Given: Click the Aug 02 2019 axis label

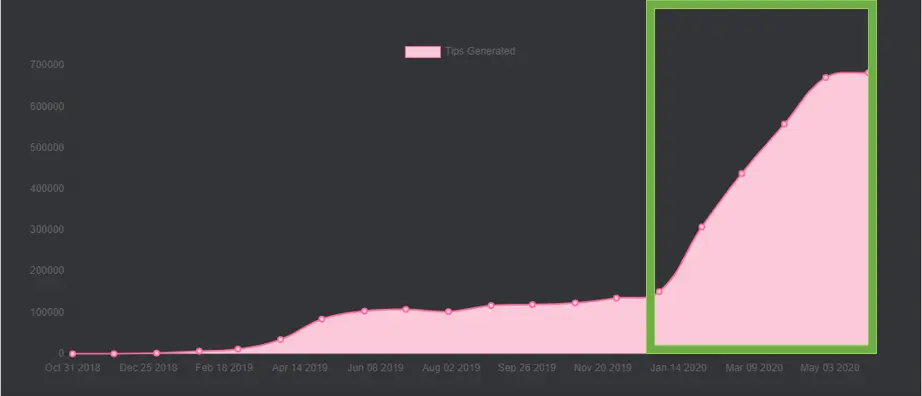Looking at the screenshot, I should click(x=451, y=368).
